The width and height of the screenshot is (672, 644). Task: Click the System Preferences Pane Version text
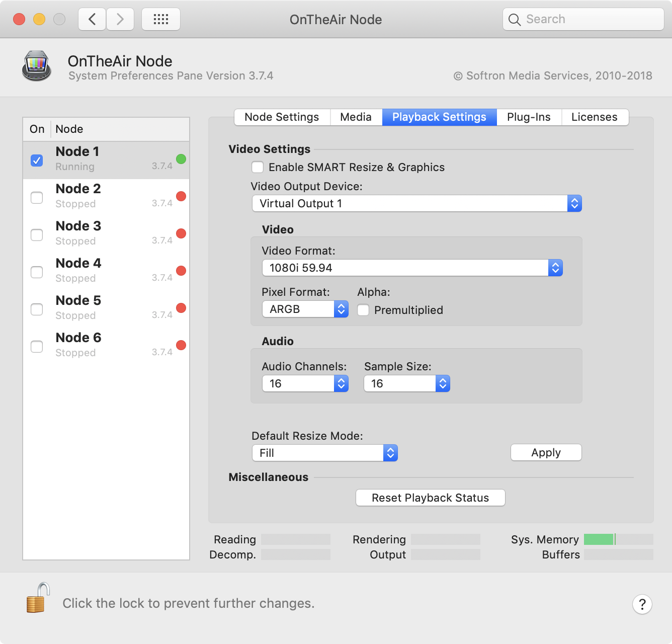(x=171, y=76)
